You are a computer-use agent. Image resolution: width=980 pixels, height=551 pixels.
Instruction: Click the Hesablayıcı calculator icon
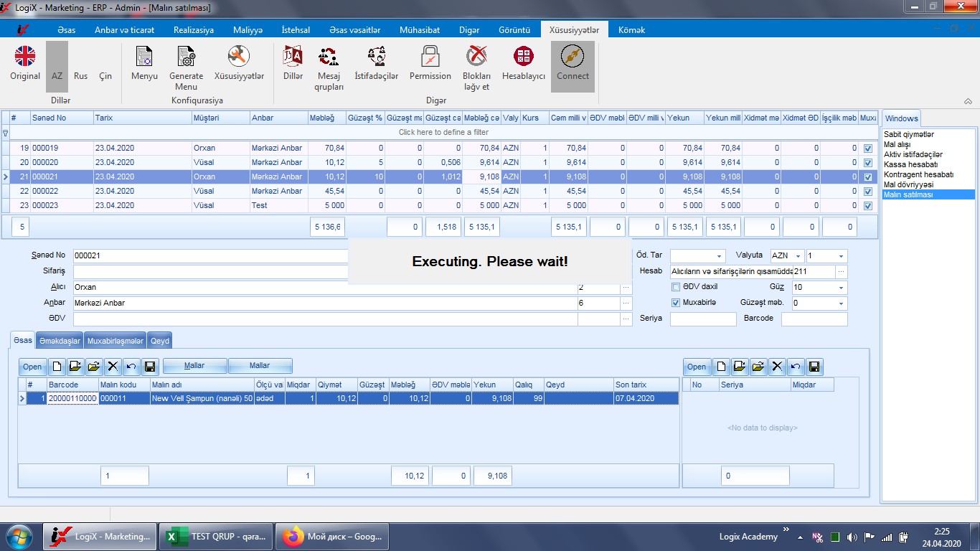click(x=523, y=57)
